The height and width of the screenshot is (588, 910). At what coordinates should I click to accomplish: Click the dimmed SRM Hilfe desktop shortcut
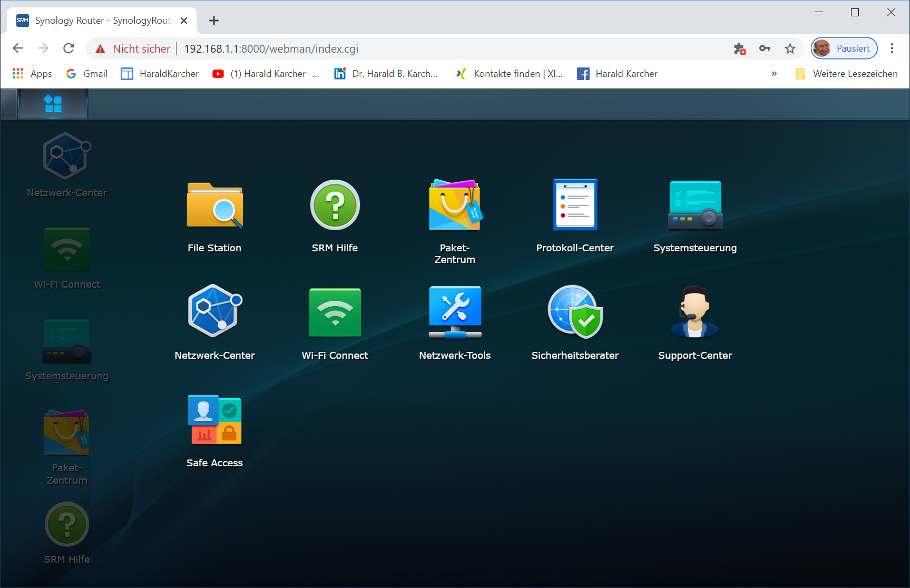[x=67, y=533]
